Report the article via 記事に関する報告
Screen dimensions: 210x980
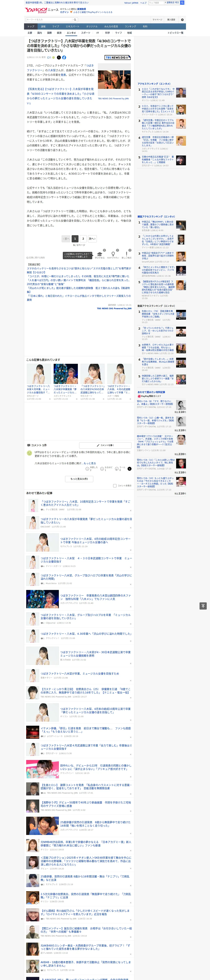pos(36,258)
